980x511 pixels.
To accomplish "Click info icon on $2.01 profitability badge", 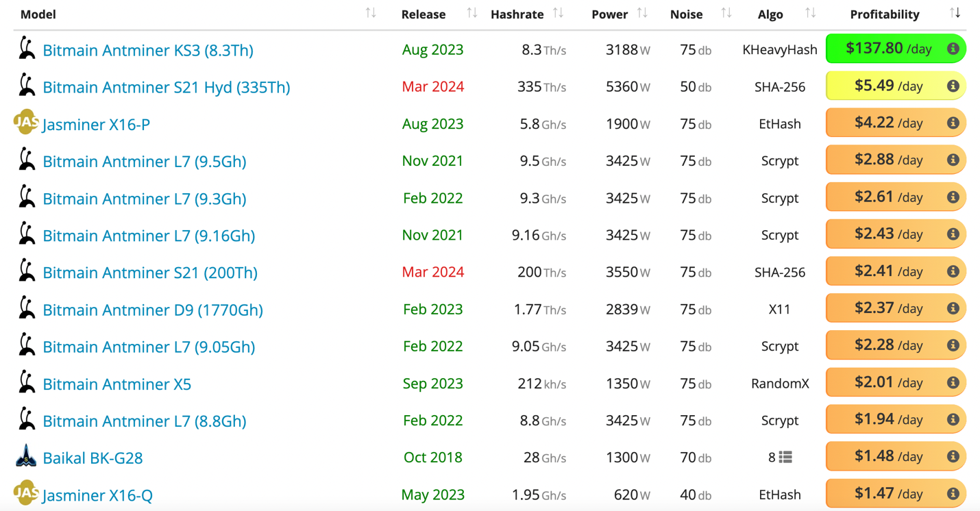I will 953,383.
